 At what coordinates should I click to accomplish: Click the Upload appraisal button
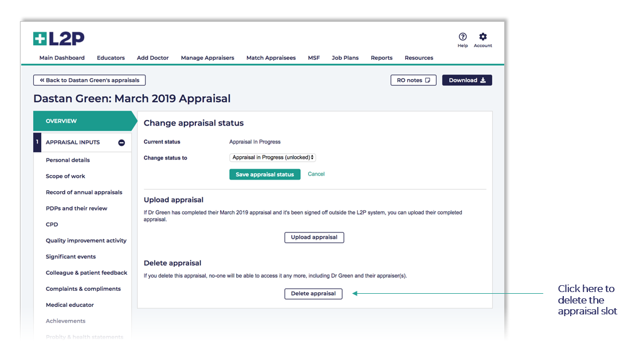click(x=314, y=237)
